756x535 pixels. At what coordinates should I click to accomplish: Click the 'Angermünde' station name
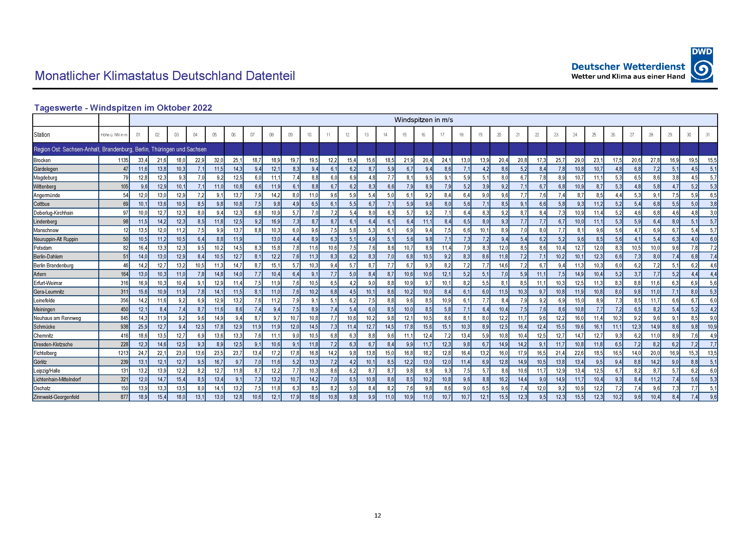pos(47,195)
